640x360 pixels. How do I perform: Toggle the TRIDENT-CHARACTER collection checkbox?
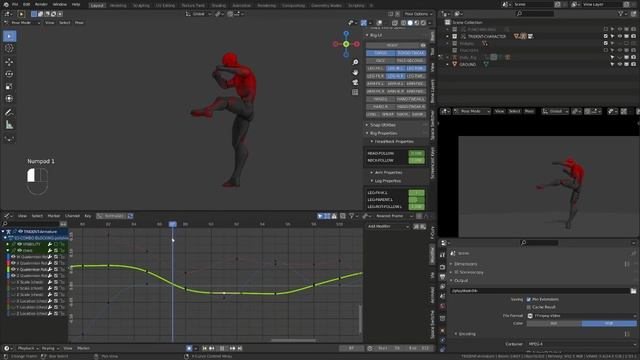pyautogui.click(x=606, y=36)
